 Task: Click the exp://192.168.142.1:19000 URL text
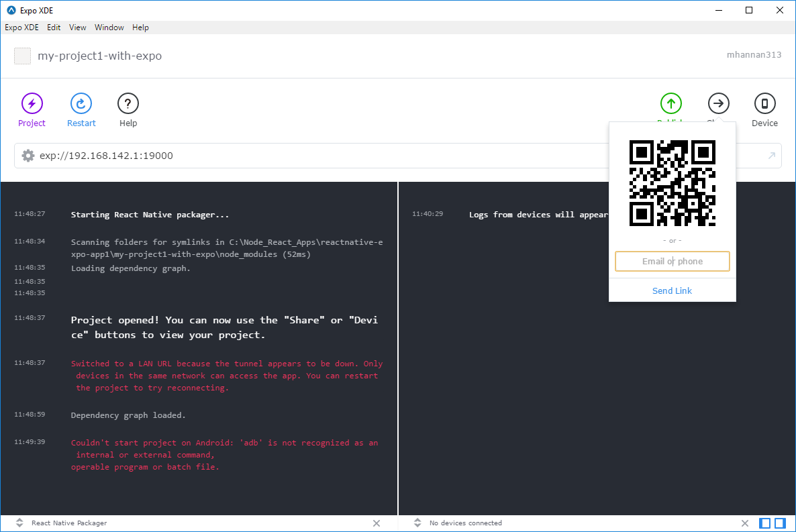(x=106, y=156)
